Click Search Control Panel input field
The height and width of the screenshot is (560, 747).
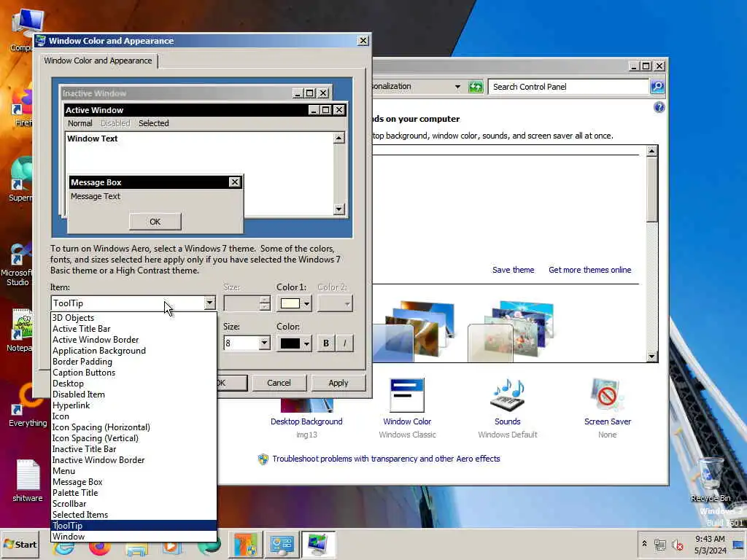click(568, 87)
